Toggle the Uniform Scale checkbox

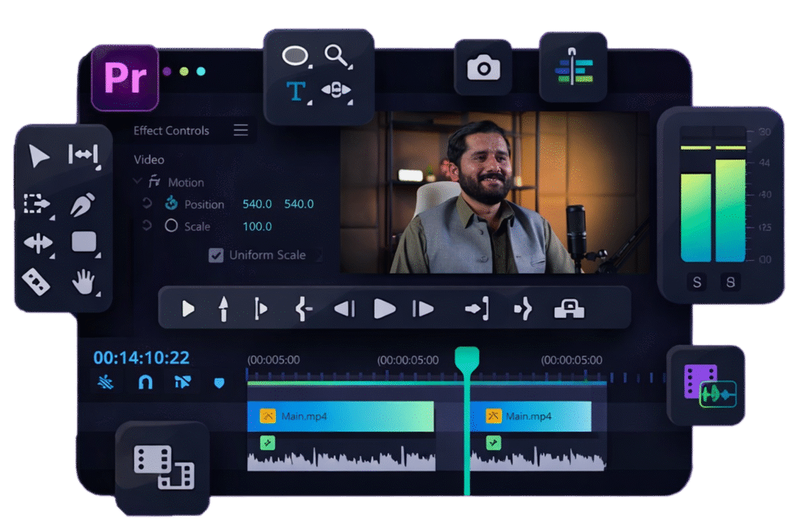click(x=216, y=255)
